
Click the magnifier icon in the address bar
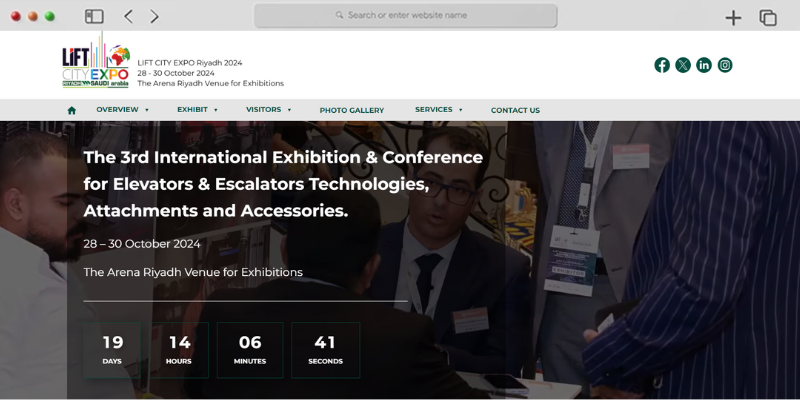[339, 15]
